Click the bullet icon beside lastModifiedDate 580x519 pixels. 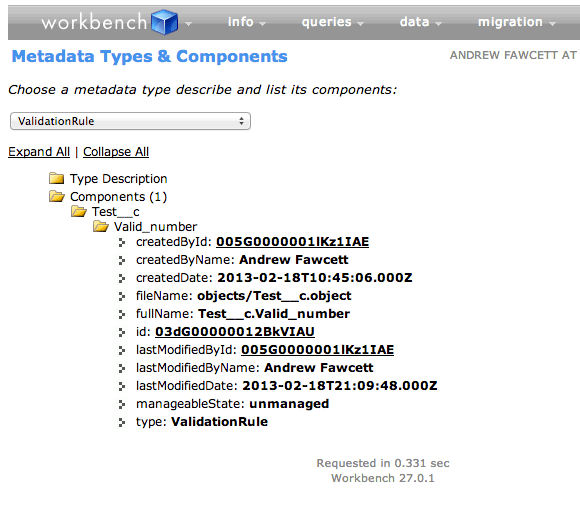122,387
